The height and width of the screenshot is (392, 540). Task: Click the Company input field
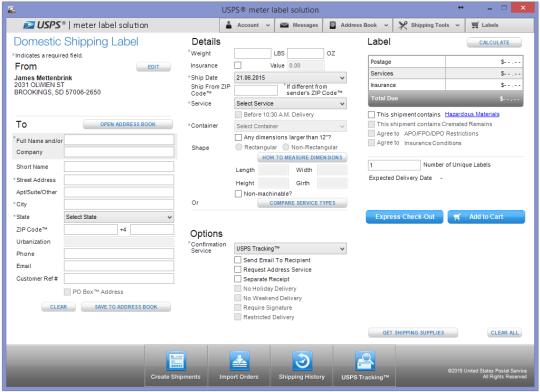119,152
